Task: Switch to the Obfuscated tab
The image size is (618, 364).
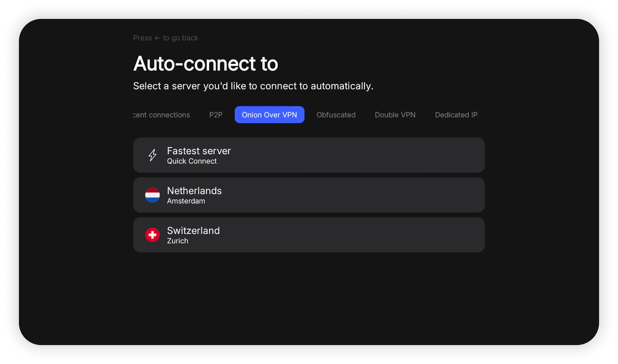Action: click(x=336, y=115)
